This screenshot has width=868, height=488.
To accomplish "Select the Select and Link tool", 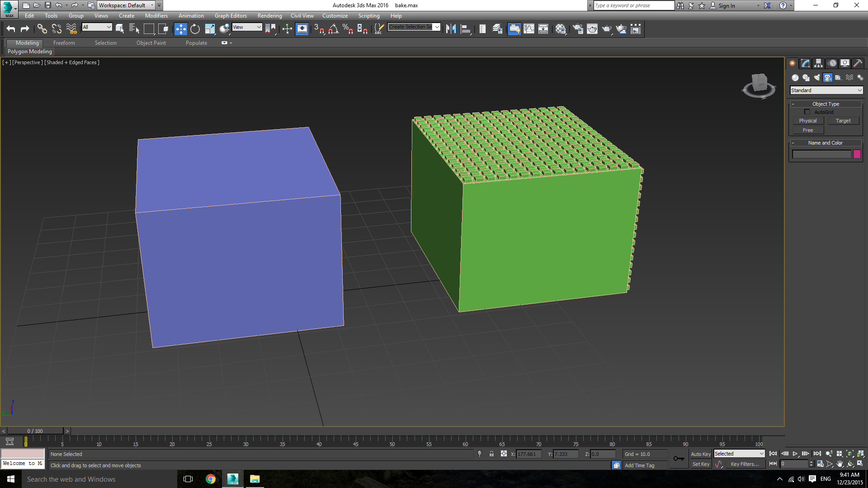I will coord(41,28).
